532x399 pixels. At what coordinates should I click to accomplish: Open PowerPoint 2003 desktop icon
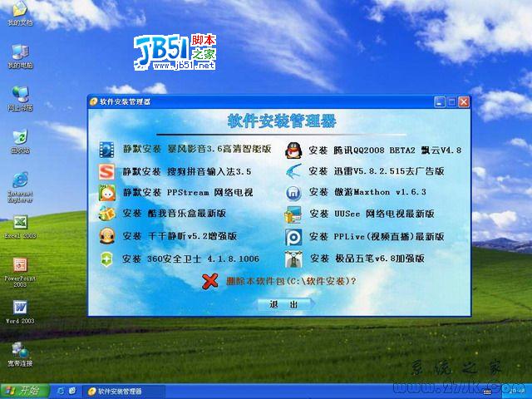click(x=20, y=272)
